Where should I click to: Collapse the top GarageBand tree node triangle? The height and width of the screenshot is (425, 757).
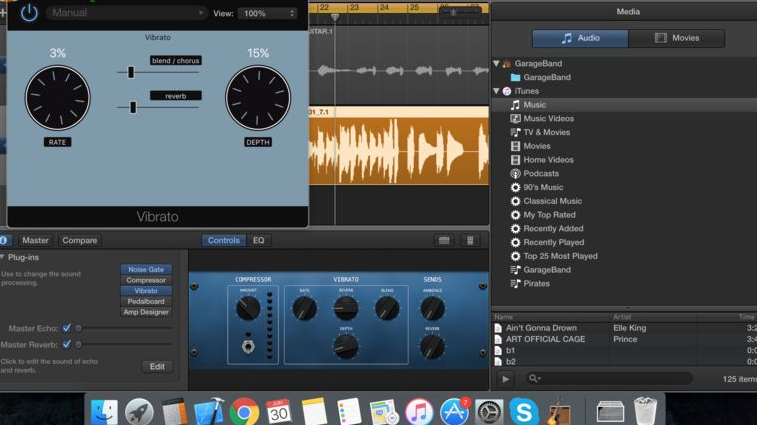coord(496,63)
